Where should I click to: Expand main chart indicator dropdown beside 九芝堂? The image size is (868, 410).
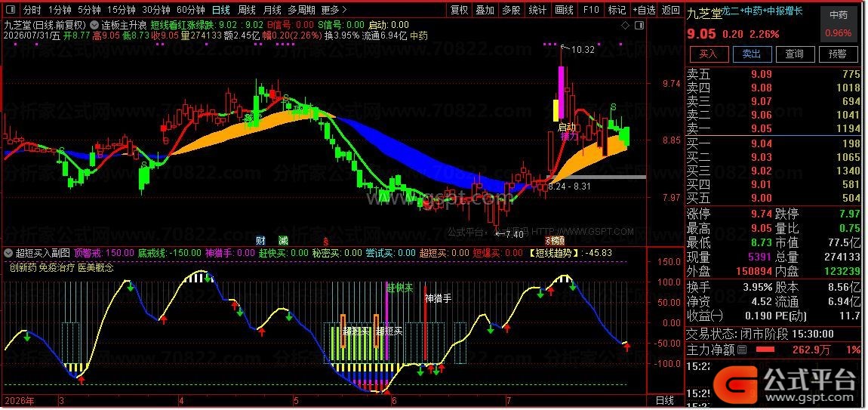point(94,25)
